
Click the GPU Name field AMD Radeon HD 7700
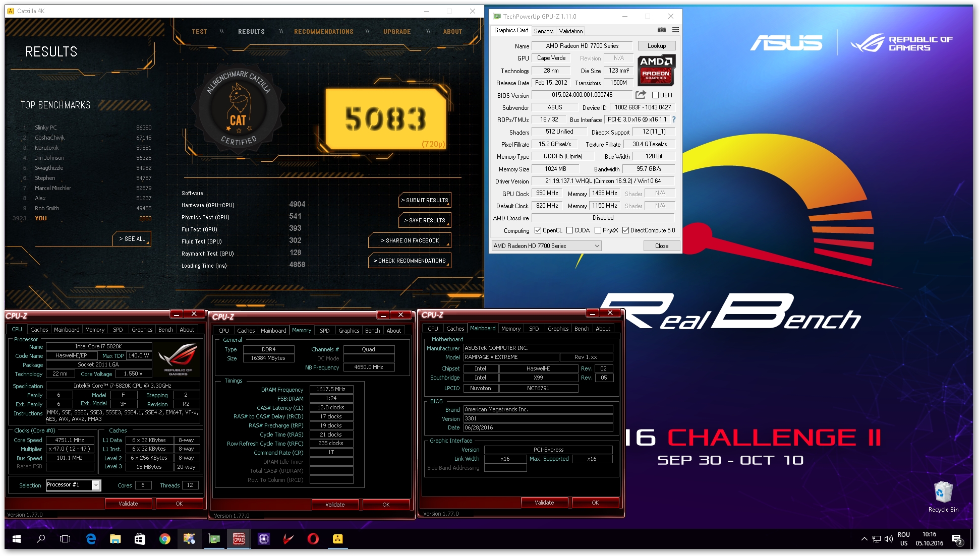[x=582, y=46]
